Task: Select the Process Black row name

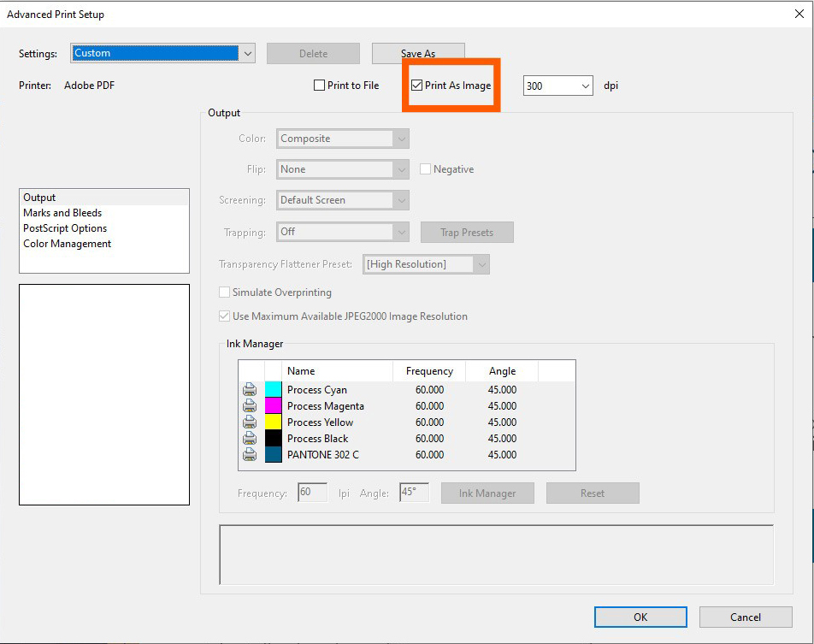Action: [318, 439]
